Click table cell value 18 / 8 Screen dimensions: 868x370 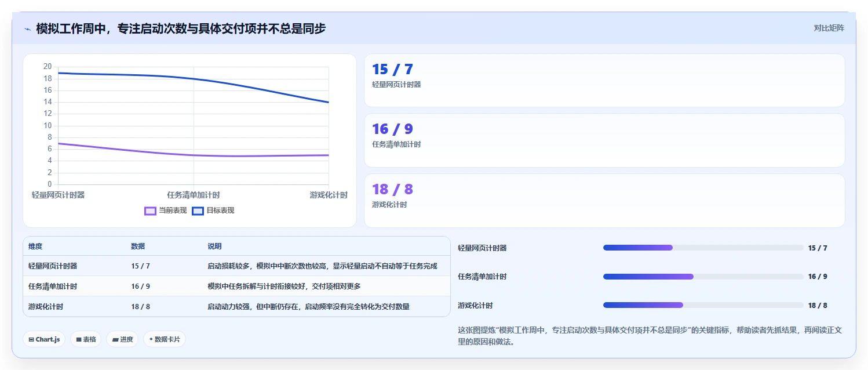(140, 307)
